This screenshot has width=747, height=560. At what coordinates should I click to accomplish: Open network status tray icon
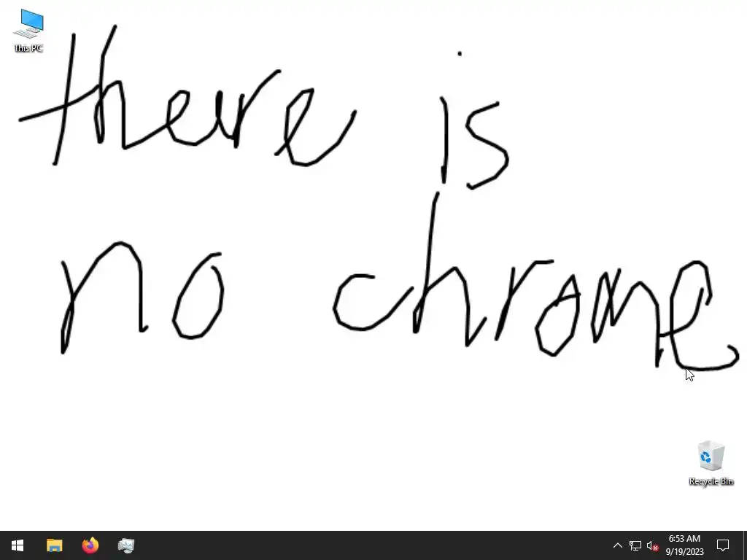pyautogui.click(x=635, y=545)
